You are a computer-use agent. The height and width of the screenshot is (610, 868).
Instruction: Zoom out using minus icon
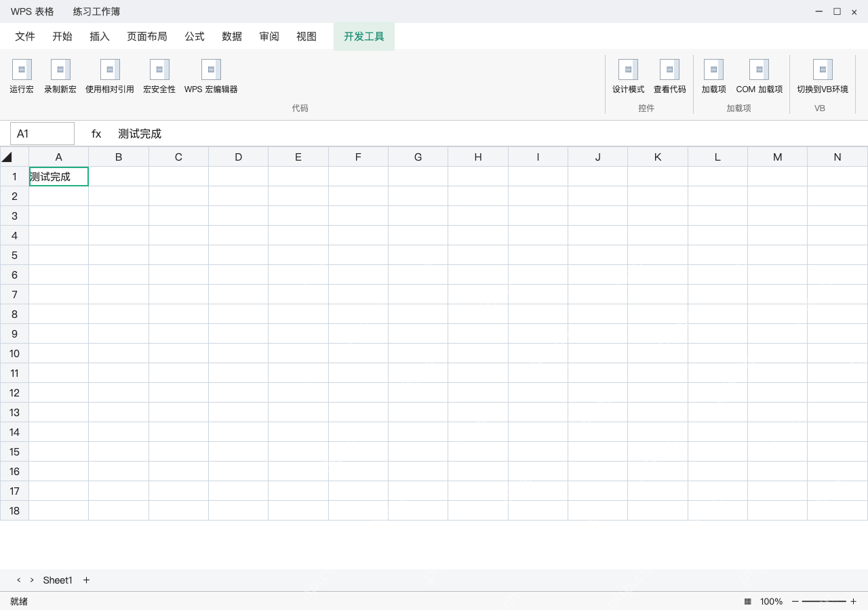point(795,601)
